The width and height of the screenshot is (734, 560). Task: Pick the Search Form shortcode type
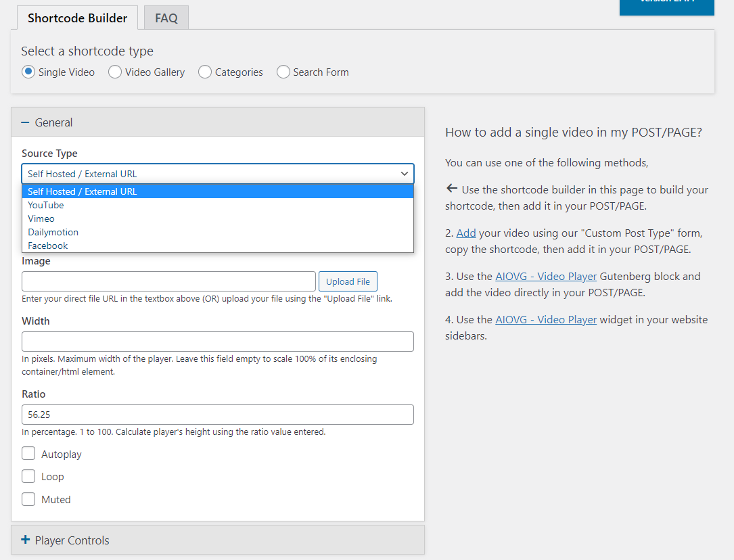pos(283,72)
